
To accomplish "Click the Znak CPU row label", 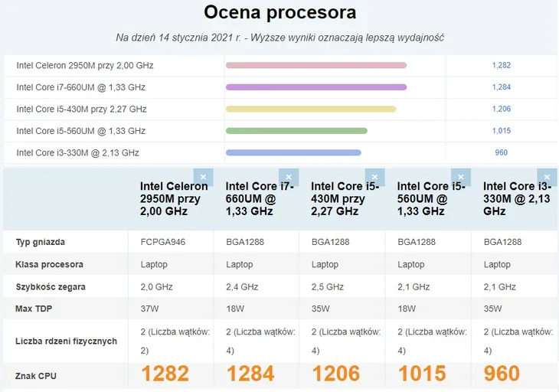I will tap(36, 376).
